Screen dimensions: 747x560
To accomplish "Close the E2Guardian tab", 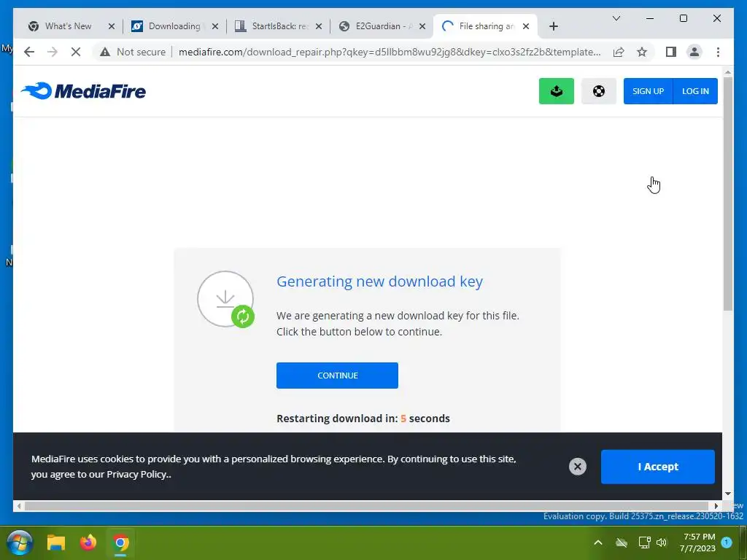I will (422, 26).
